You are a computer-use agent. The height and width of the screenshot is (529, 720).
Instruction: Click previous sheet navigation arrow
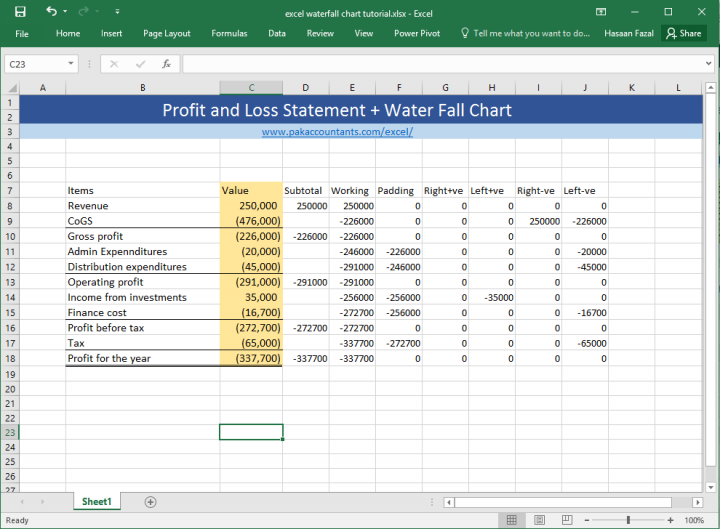click(x=22, y=502)
